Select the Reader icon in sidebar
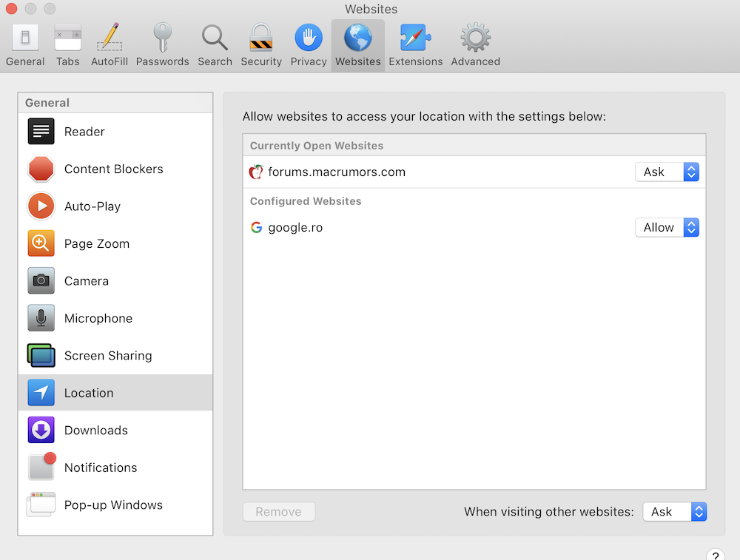 point(41,131)
